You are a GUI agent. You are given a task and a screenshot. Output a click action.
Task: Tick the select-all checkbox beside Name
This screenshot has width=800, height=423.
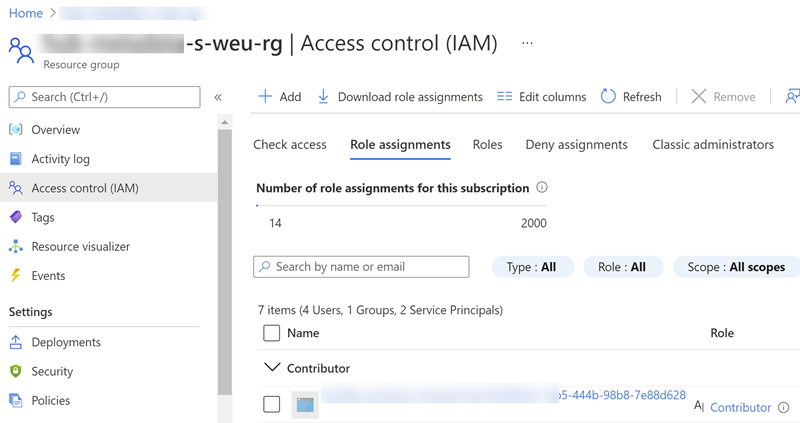pyautogui.click(x=271, y=333)
